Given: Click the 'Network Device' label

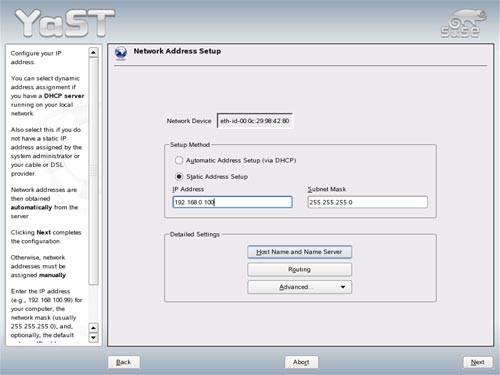Looking at the screenshot, I should pos(189,121).
